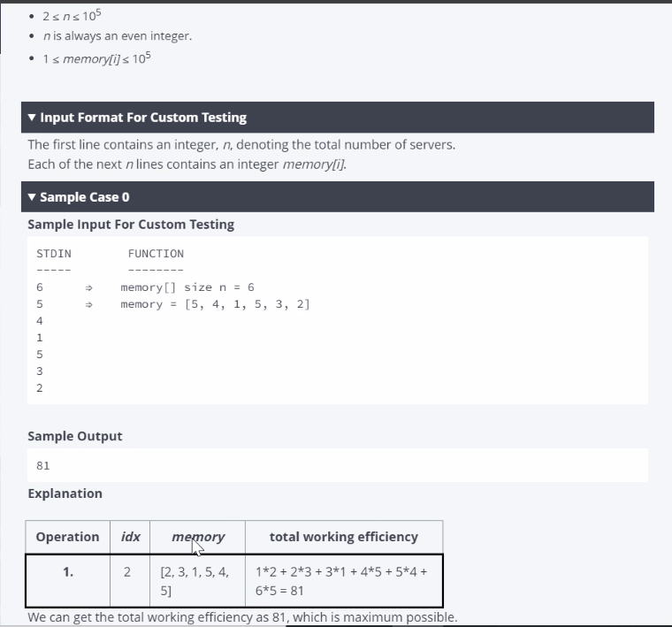Image resolution: width=672 pixels, height=627 pixels.
Task: Click the memory[] size n = 6 line
Action: point(187,287)
